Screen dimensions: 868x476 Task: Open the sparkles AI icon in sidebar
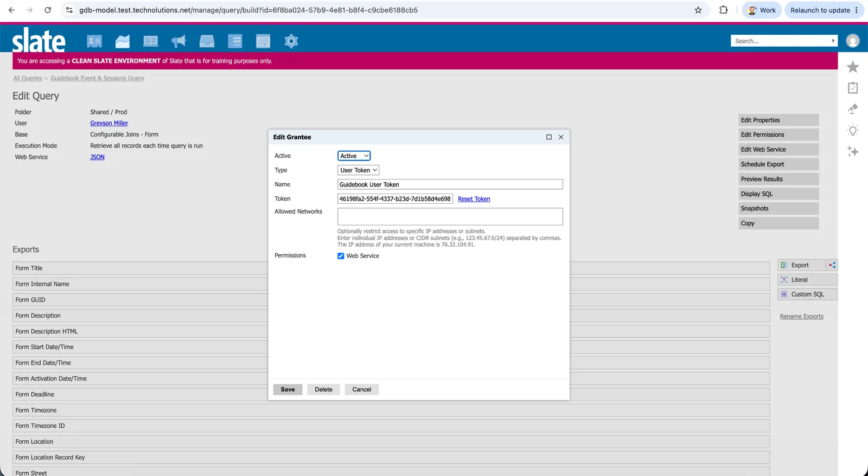(x=853, y=152)
